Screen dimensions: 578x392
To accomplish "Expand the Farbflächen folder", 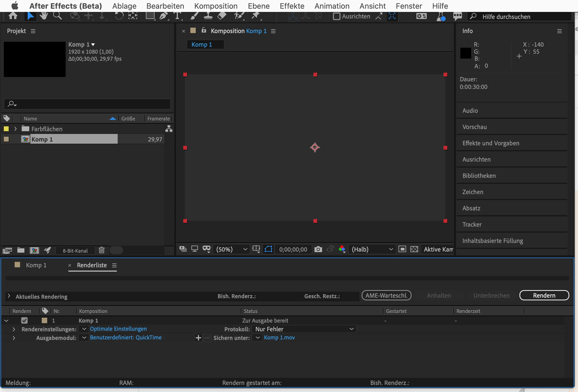I will pyautogui.click(x=15, y=129).
